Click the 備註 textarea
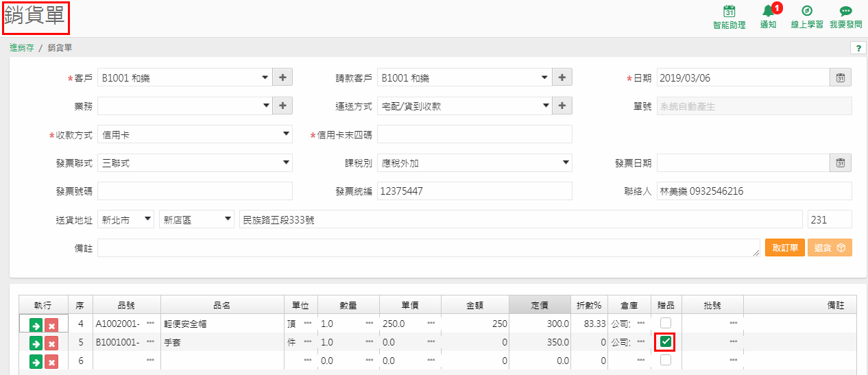This screenshot has height=375, width=868. coord(429,247)
